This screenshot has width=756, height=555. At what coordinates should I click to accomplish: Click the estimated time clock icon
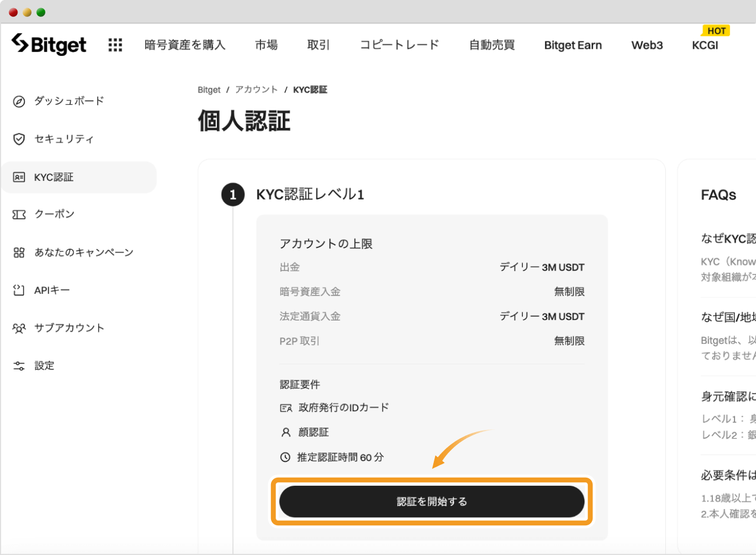coord(285,457)
